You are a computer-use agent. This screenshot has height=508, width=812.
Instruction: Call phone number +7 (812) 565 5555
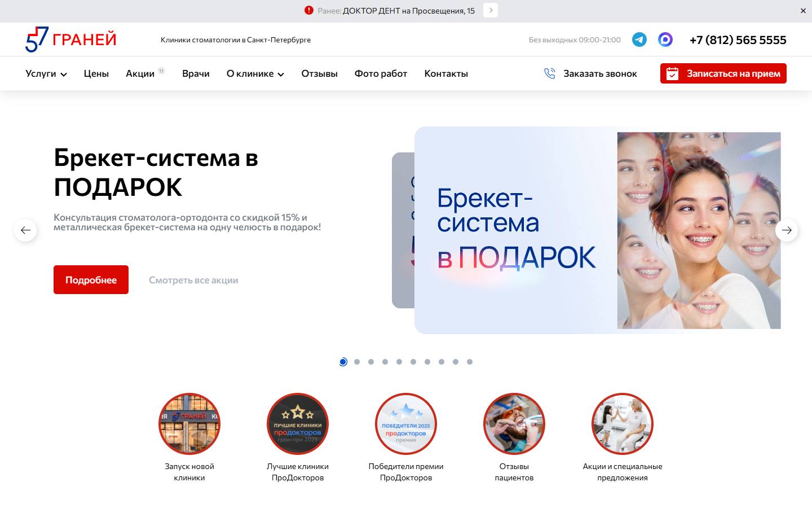coord(738,40)
